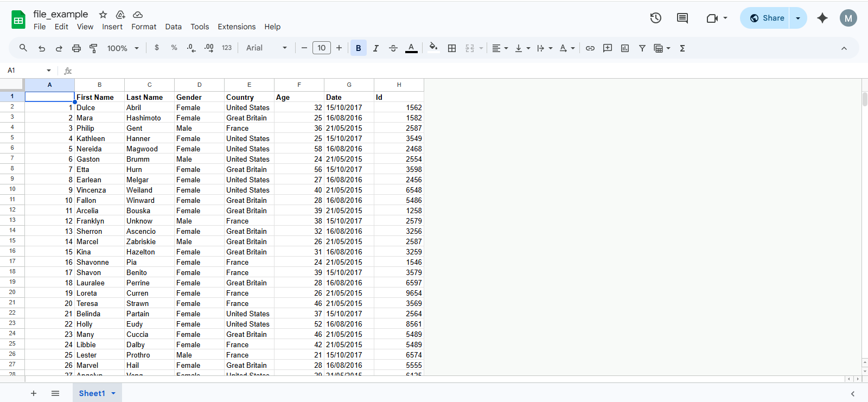Open more number formats 123

pyautogui.click(x=227, y=48)
